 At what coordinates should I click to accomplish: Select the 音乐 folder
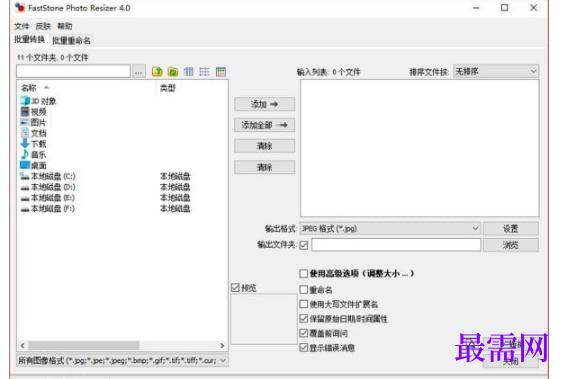[x=33, y=155]
